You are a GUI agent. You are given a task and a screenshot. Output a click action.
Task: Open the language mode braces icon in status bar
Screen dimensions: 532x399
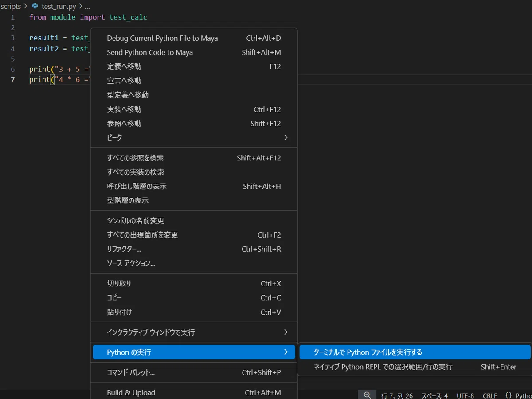pyautogui.click(x=509, y=396)
